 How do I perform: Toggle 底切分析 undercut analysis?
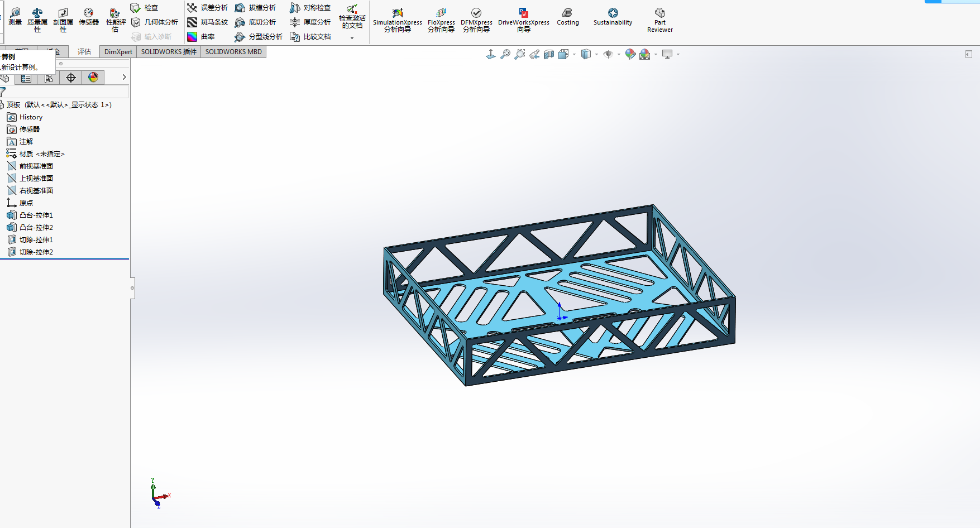tap(255, 22)
